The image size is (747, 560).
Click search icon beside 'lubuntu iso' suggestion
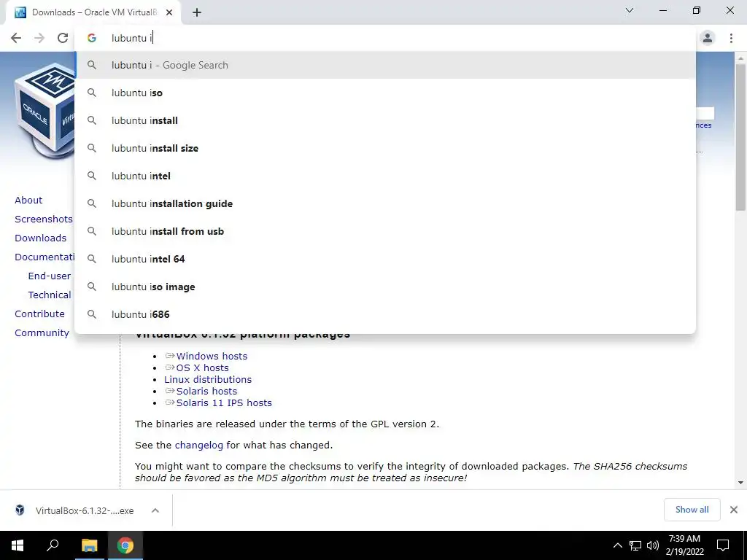click(92, 93)
